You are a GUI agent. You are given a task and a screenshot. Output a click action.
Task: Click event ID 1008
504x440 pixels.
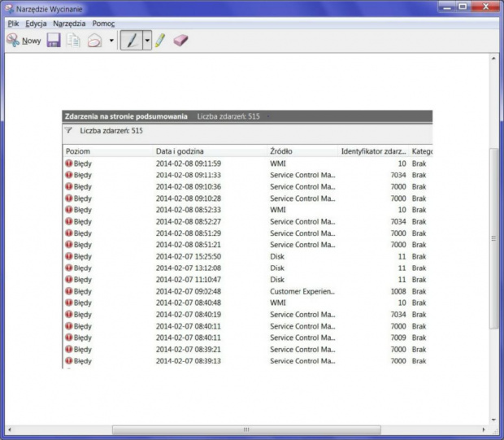(398, 291)
